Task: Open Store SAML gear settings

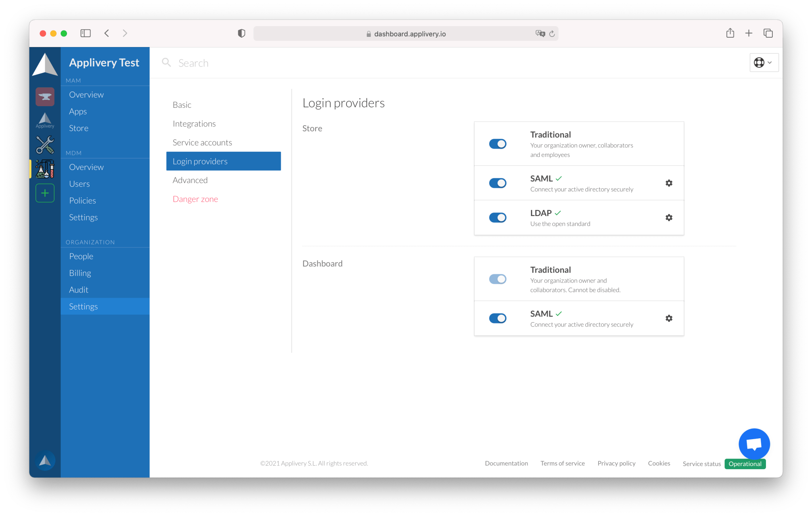Action: point(668,183)
